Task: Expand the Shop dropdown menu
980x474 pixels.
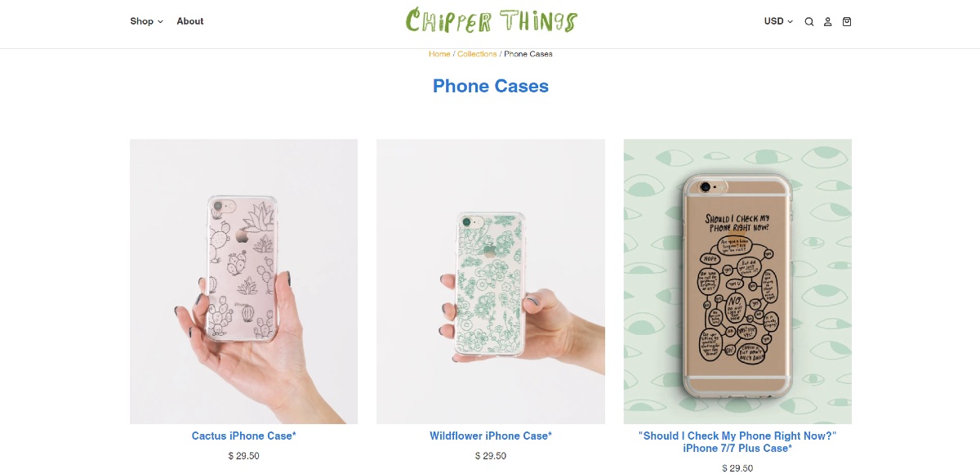Action: click(x=146, y=21)
